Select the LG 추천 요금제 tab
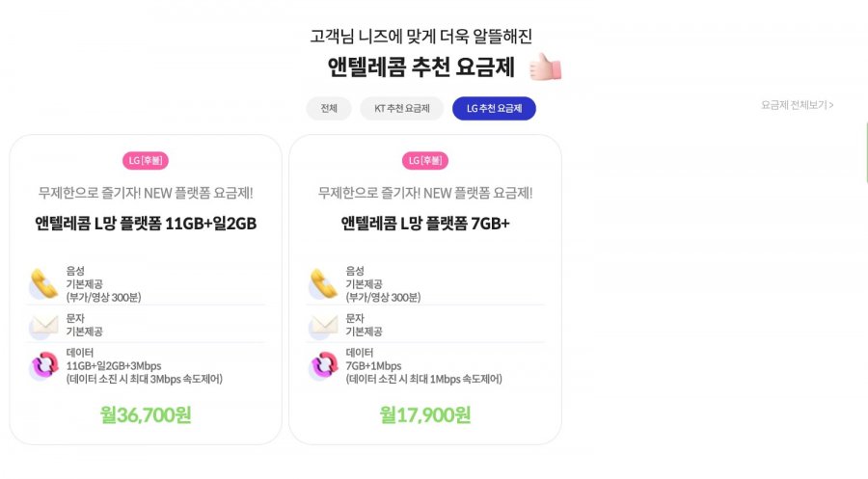This screenshot has width=868, height=479. 494,108
